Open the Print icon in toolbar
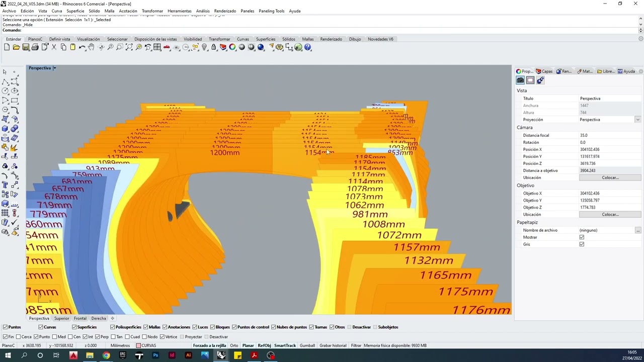 click(x=35, y=47)
